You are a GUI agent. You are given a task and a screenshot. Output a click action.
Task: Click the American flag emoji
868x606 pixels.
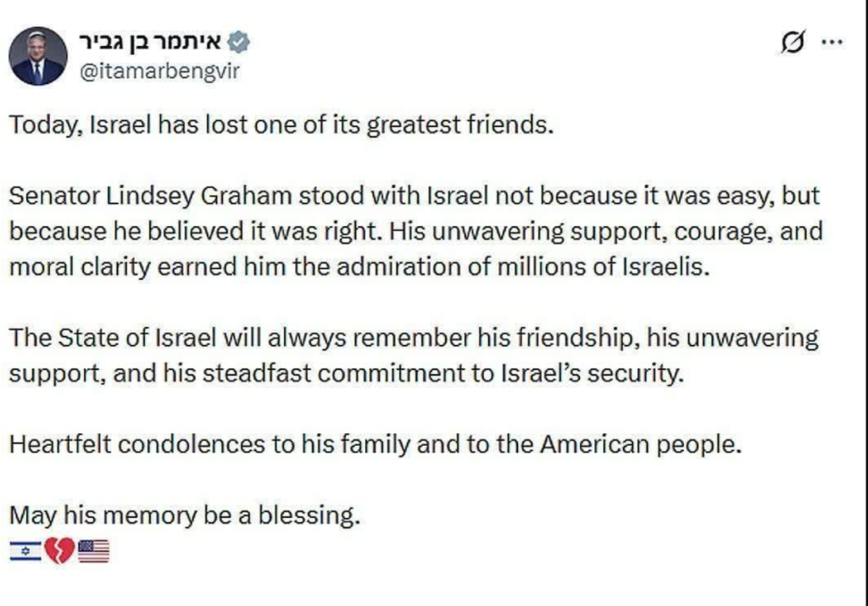tap(93, 551)
